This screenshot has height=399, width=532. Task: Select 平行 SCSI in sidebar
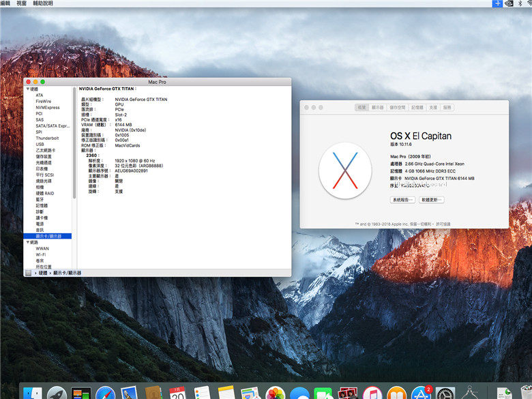point(45,175)
